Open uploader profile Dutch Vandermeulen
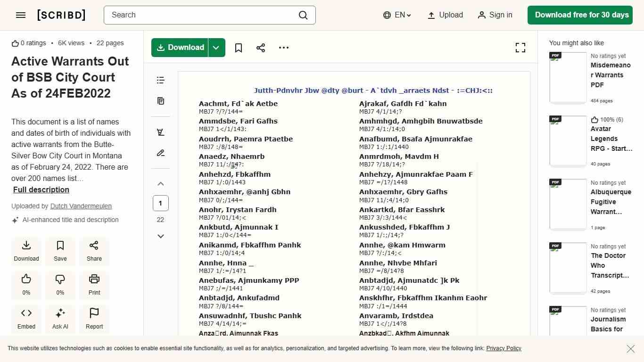This screenshot has height=362, width=644. coord(81,206)
